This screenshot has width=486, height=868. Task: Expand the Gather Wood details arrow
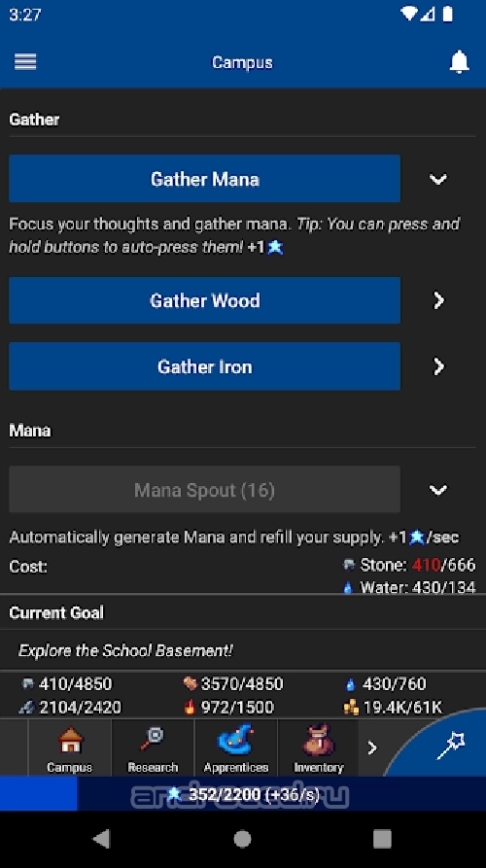pyautogui.click(x=438, y=300)
